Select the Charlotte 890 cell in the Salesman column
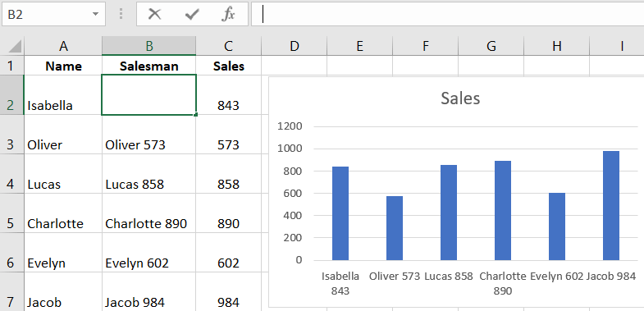644x311 pixels. pyautogui.click(x=149, y=213)
